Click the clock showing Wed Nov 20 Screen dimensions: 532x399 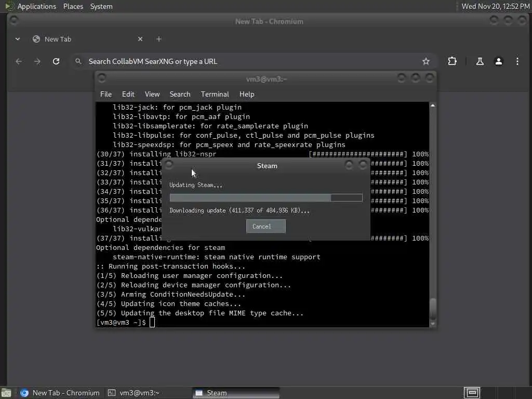pyautogui.click(x=496, y=6)
